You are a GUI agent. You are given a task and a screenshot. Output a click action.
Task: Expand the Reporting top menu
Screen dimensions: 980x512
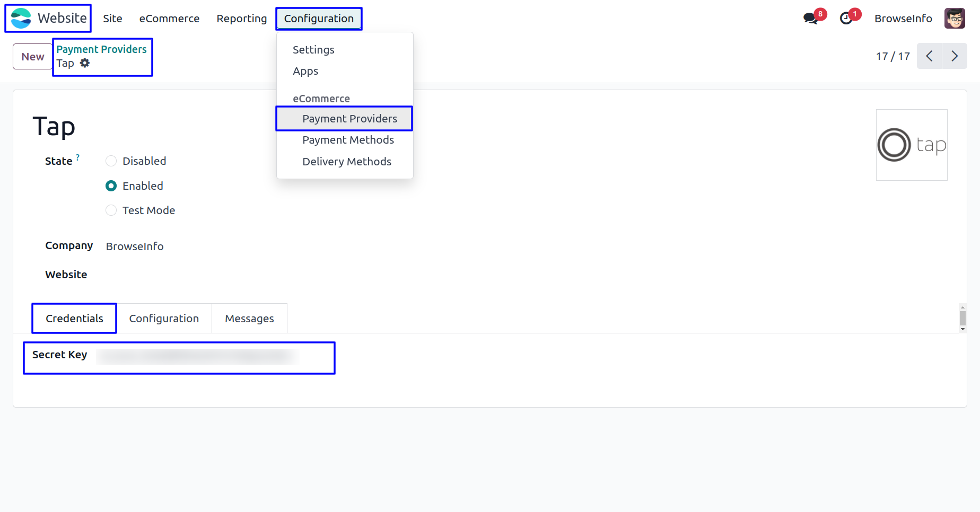[x=242, y=19]
